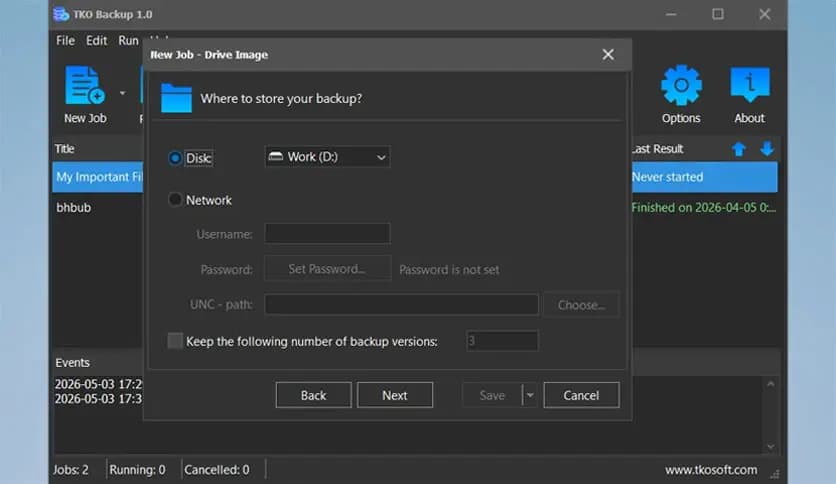This screenshot has height=484, width=836.
Task: Click the Back button
Action: pyautogui.click(x=314, y=395)
